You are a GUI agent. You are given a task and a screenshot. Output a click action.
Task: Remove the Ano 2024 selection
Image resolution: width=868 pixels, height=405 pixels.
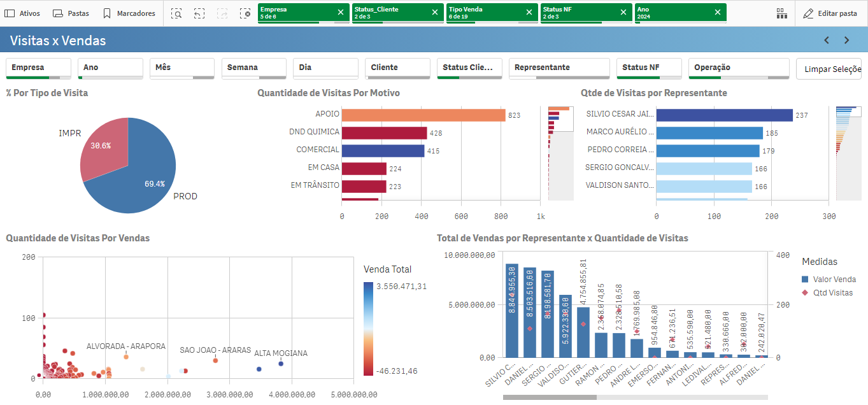pos(718,12)
